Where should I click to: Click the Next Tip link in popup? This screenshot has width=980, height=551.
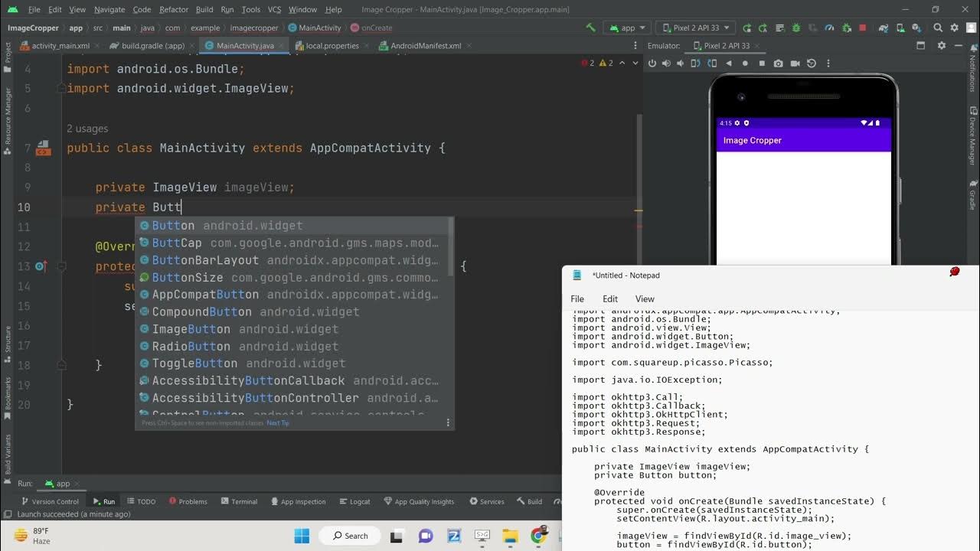pos(278,423)
